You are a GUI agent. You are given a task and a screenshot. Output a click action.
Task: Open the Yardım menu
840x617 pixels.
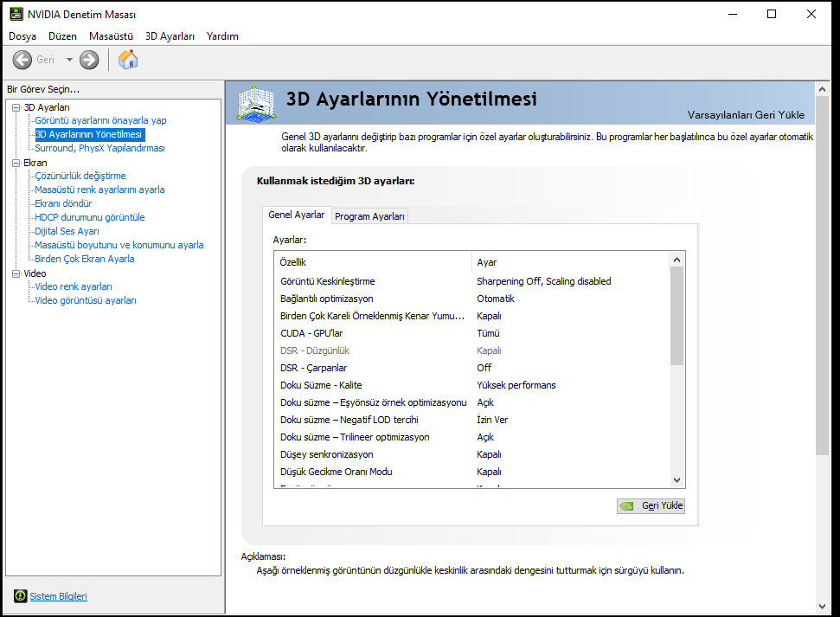point(222,36)
